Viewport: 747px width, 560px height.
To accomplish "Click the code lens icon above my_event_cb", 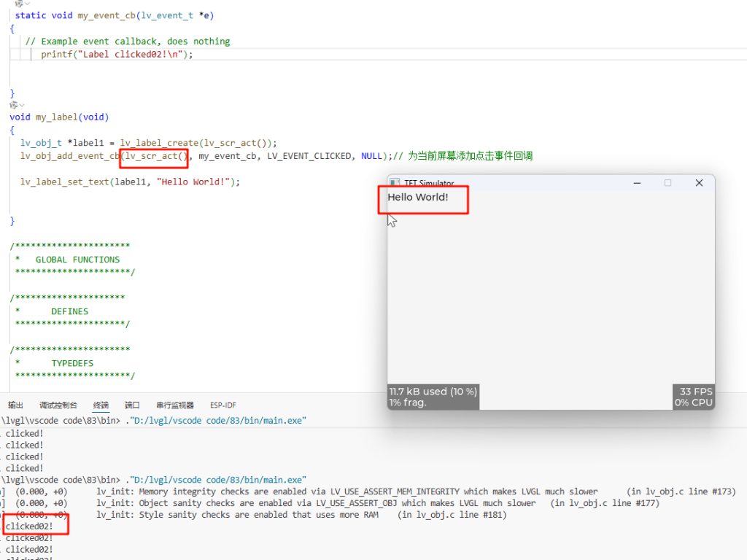I will 18,4.
